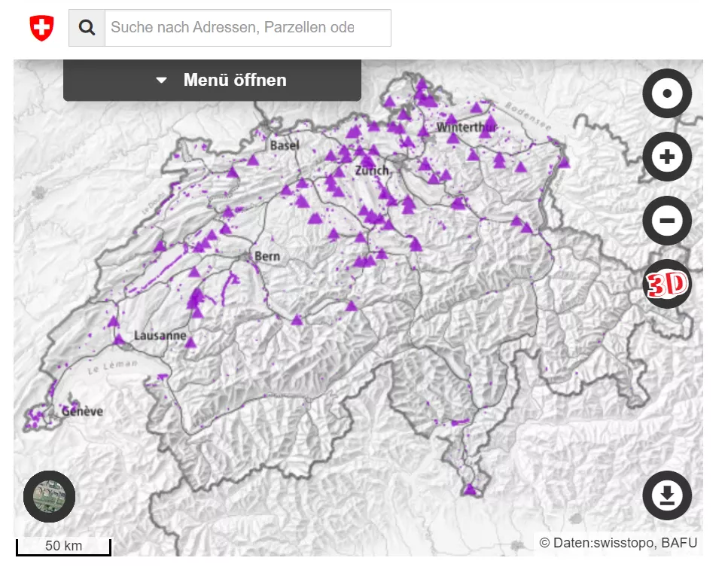The width and height of the screenshot is (728, 570).
Task: Toggle the 3D map view
Action: click(666, 284)
